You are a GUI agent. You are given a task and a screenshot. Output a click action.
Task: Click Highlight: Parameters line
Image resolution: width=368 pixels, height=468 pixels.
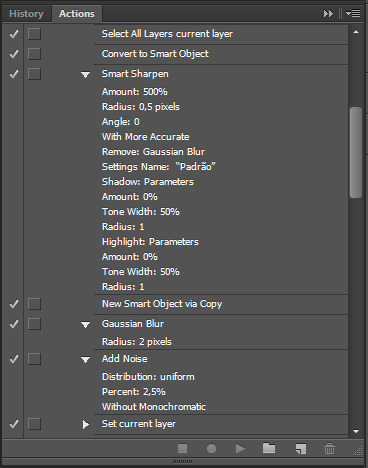150,242
